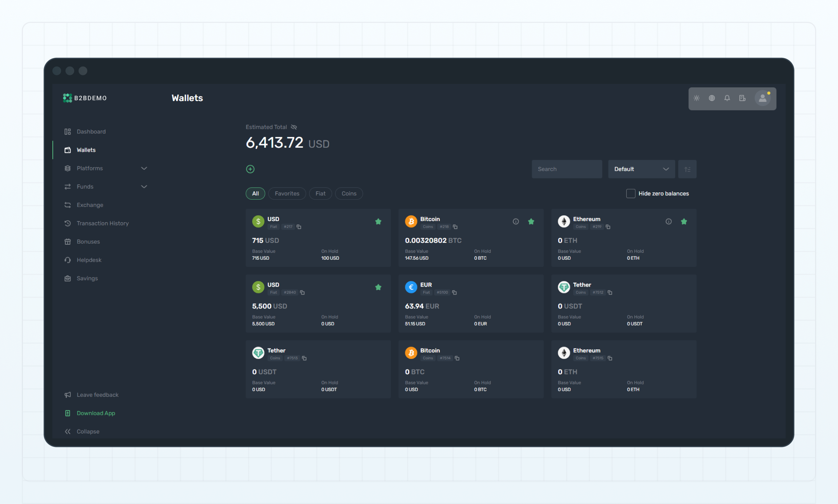Viewport: 838px width, 504px height.
Task: Open the Download App link
Action: pos(96,413)
